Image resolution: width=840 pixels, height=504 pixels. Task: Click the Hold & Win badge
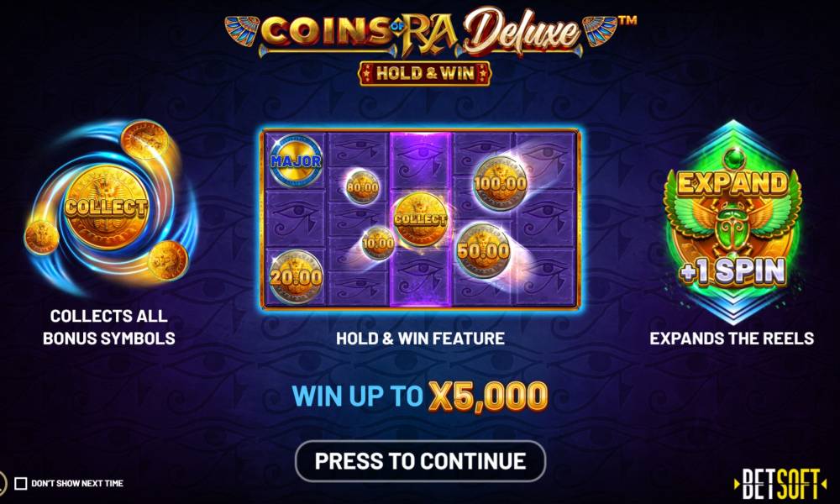[x=425, y=73]
